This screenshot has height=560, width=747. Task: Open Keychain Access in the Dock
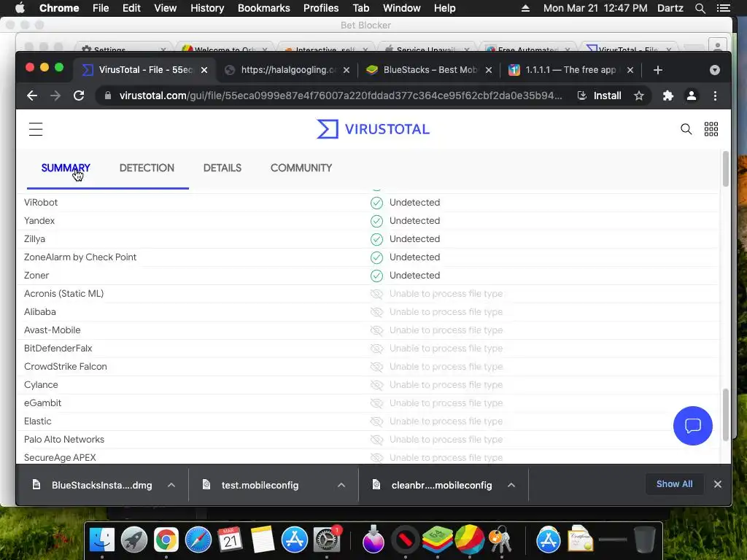tap(500, 540)
